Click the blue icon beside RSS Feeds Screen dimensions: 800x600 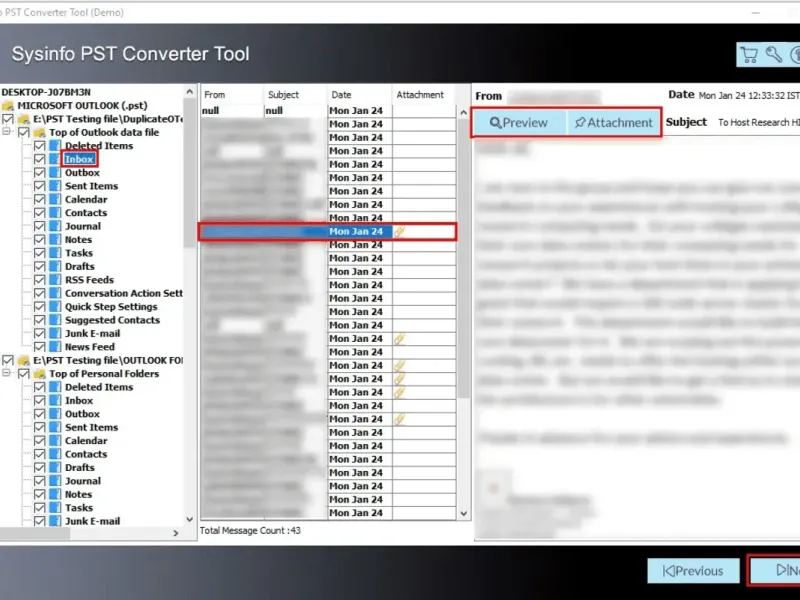tap(55, 280)
